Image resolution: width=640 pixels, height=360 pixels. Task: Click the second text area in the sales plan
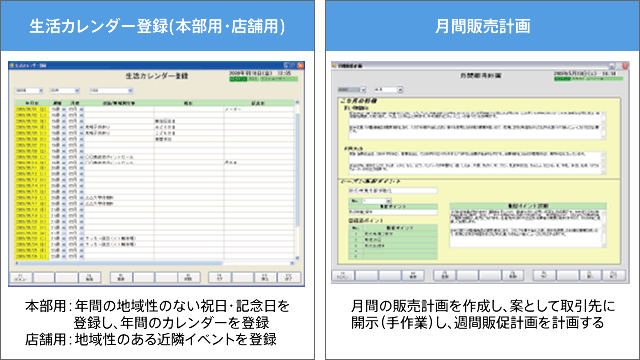tap(477, 163)
